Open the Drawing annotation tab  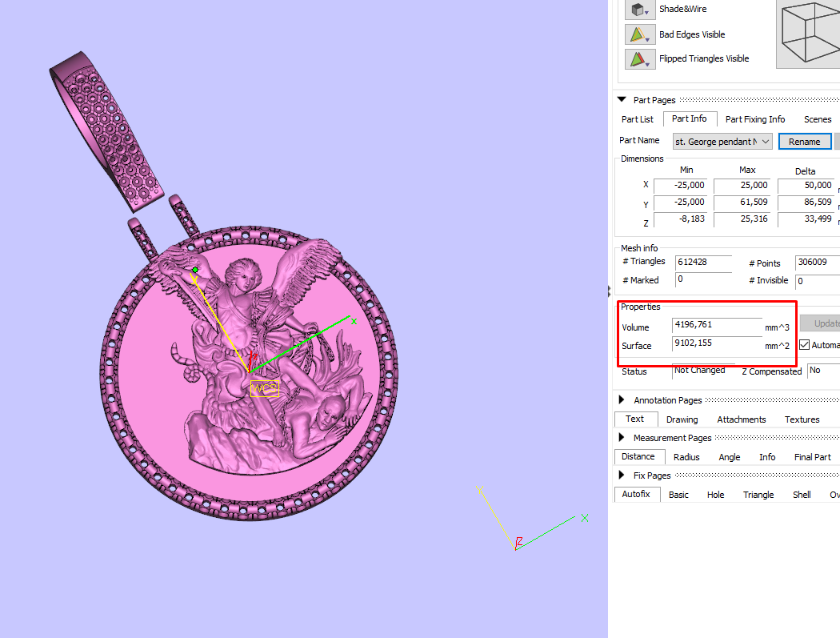click(682, 419)
